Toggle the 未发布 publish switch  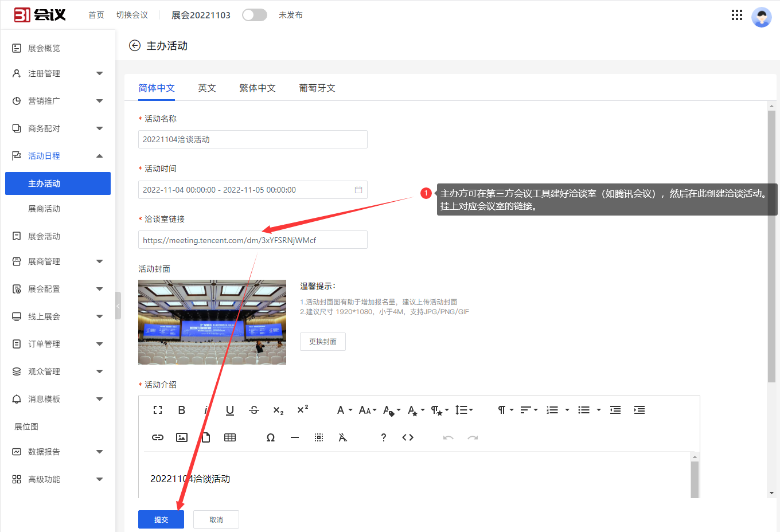[x=255, y=15]
